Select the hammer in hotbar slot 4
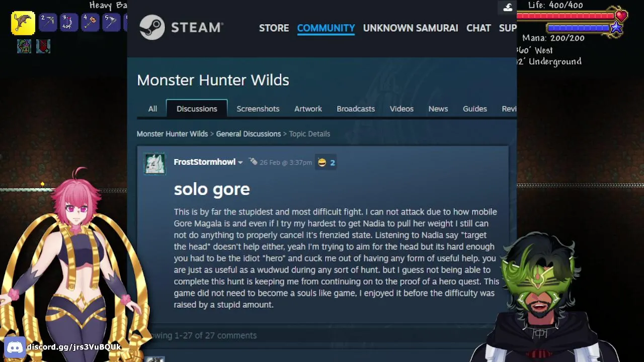 pos(90,23)
